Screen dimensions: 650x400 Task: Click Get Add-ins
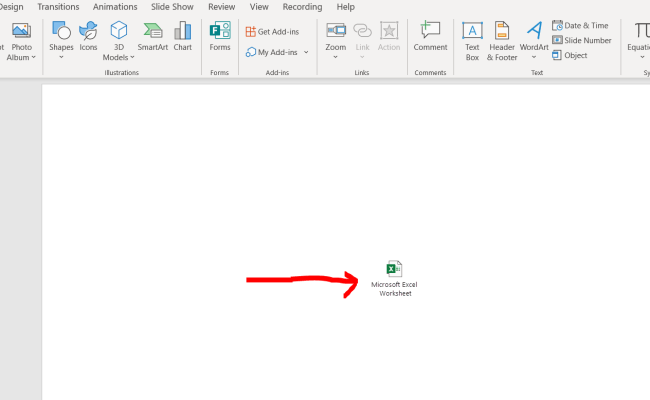click(272, 32)
